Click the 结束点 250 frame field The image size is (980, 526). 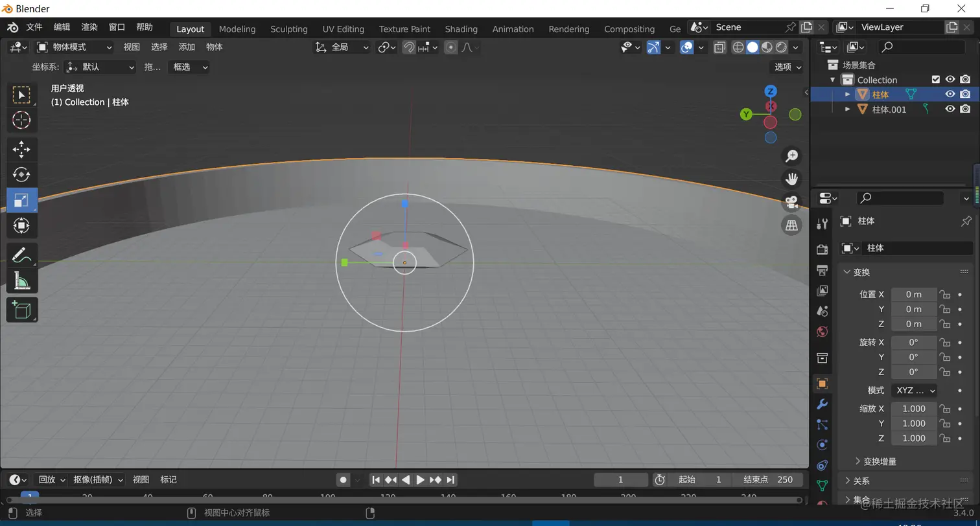coord(769,479)
